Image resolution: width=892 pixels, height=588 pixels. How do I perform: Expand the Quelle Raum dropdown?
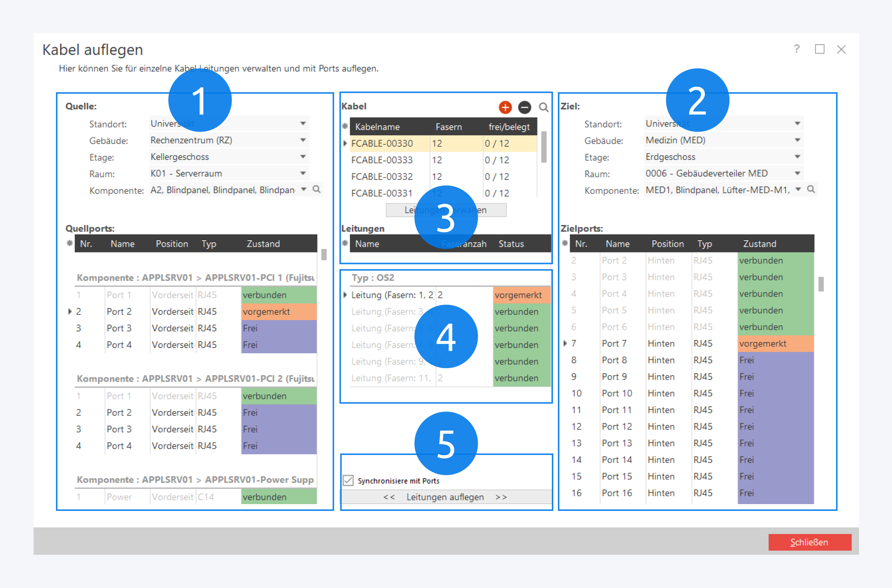tap(303, 173)
